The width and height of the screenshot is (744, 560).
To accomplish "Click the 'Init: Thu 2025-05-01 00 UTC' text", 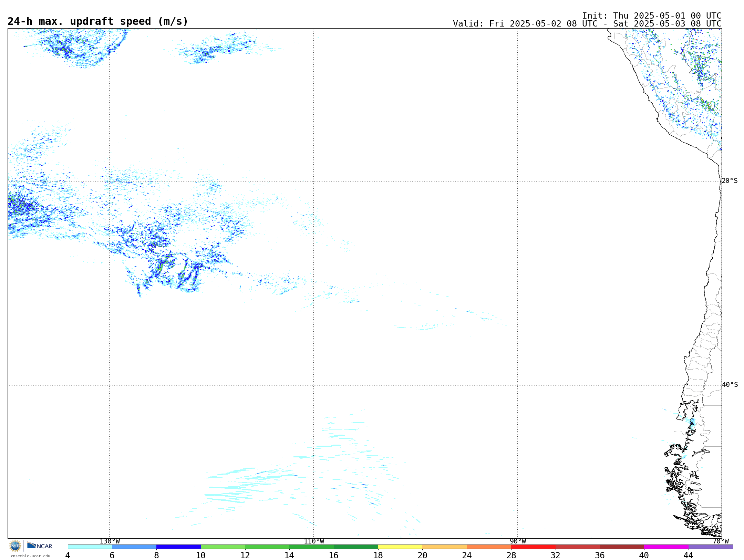I will click(652, 16).
